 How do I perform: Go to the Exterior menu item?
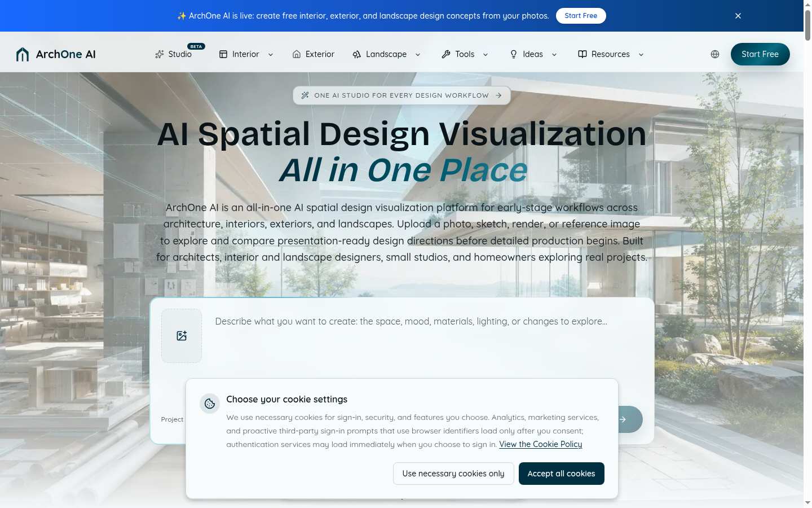click(x=320, y=54)
